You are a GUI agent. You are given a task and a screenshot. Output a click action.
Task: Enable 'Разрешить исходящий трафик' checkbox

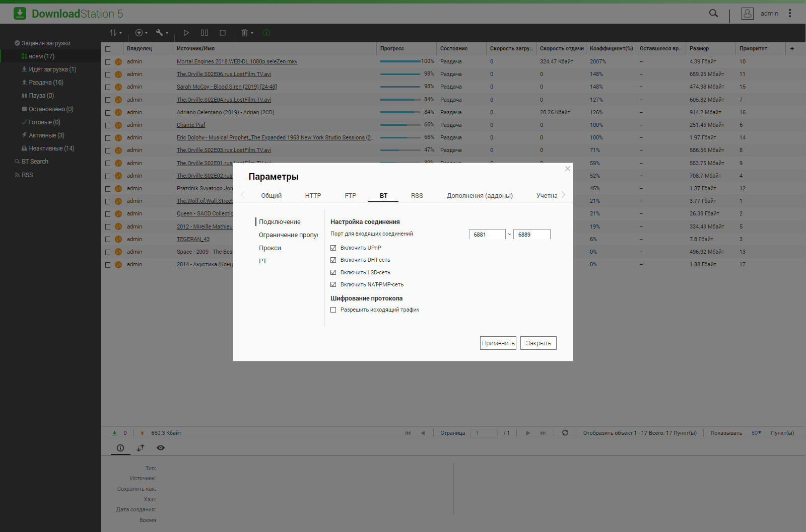333,310
